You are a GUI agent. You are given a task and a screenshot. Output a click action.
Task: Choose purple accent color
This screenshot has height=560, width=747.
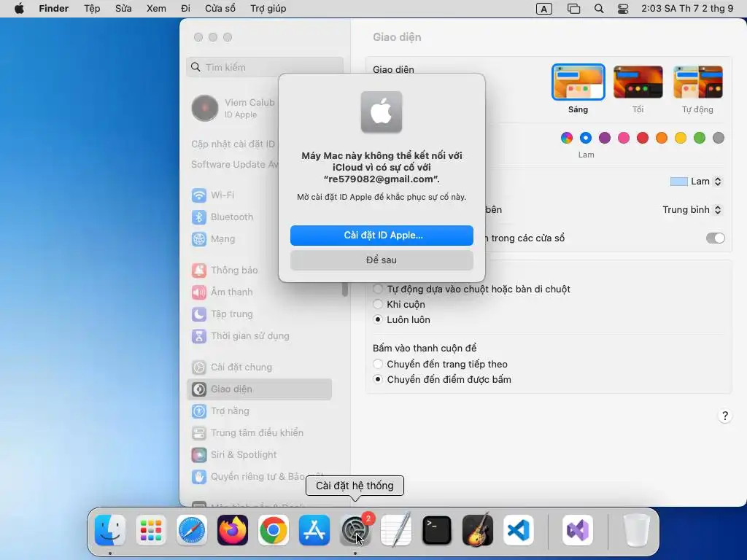pos(605,138)
